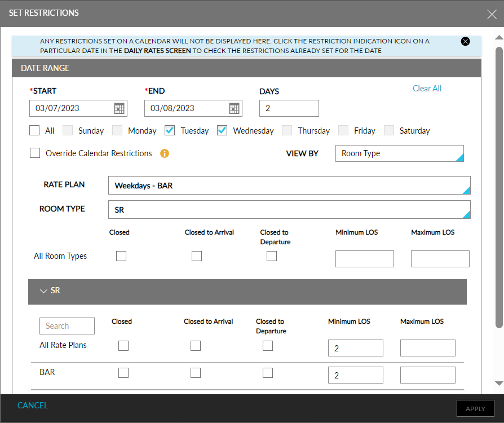The width and height of the screenshot is (504, 423).
Task: Click Minimum LOS field for BAR
Action: [356, 375]
